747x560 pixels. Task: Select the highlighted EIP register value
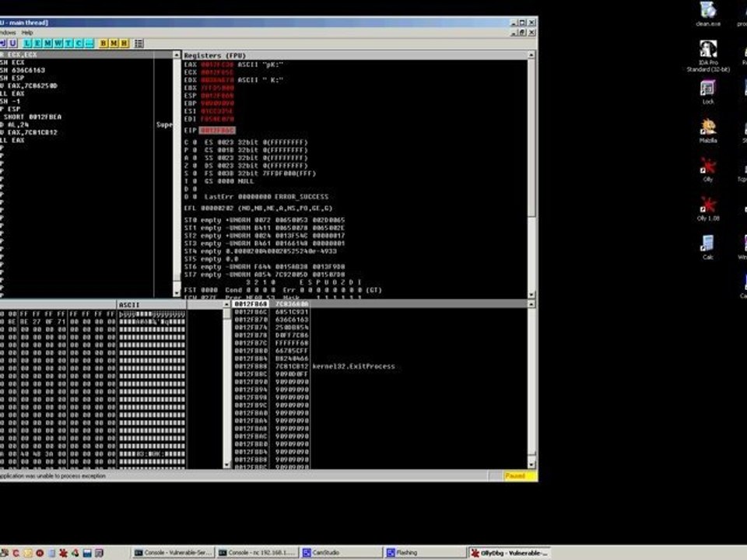pos(217,130)
